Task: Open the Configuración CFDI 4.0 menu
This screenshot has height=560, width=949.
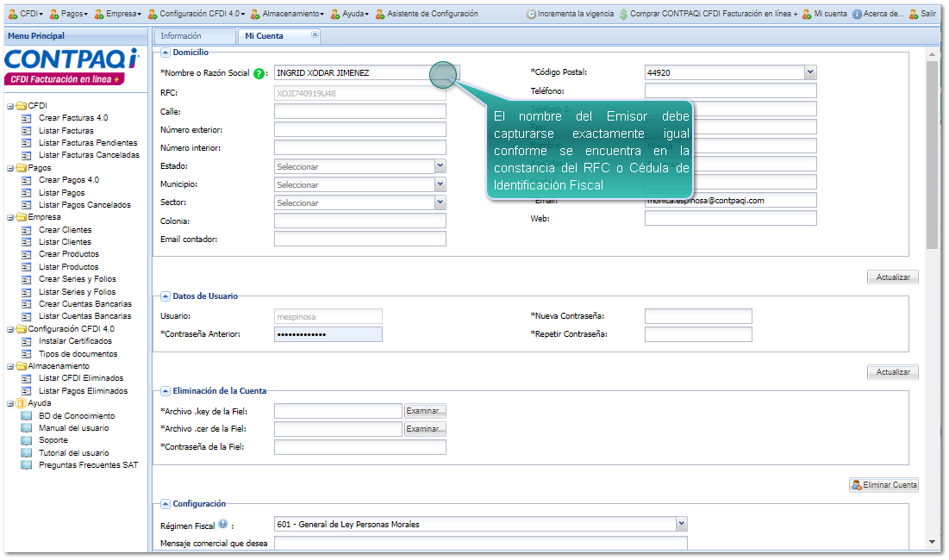Action: pos(197,14)
